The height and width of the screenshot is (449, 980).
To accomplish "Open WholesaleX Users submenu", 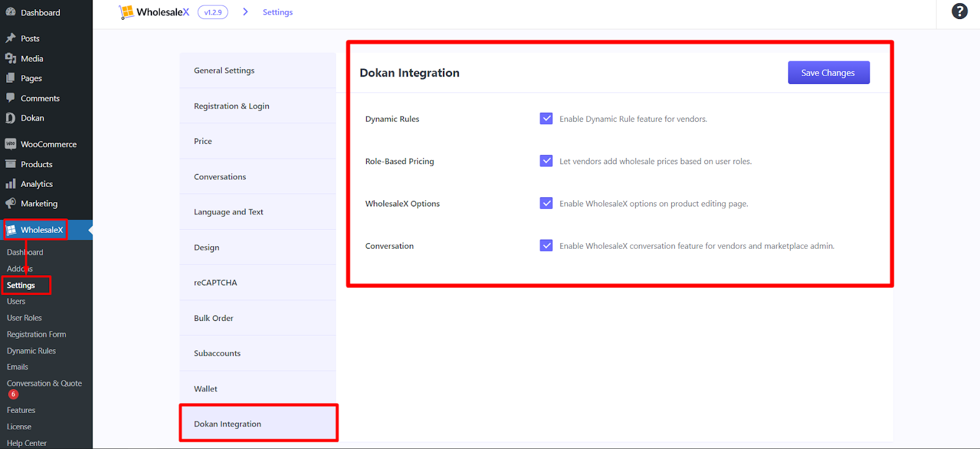I will pyautogui.click(x=16, y=301).
